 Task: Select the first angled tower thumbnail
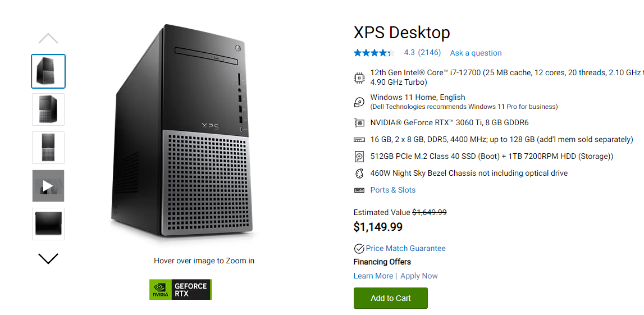pyautogui.click(x=48, y=71)
